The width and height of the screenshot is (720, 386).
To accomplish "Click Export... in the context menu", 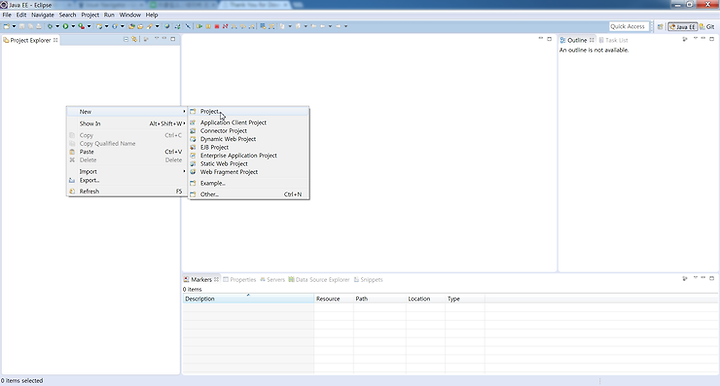I will click(127, 180).
